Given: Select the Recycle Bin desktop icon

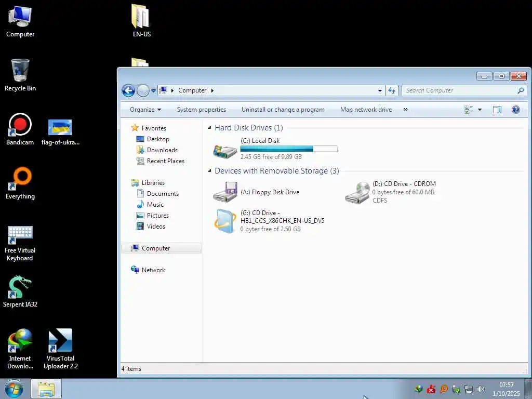Looking at the screenshot, I should (20, 75).
